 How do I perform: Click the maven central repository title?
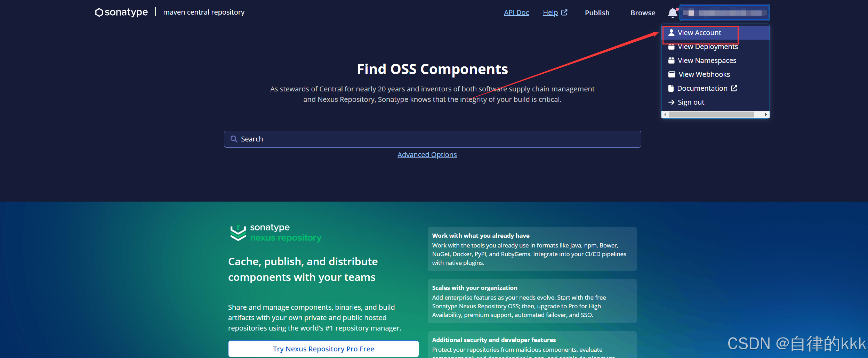[x=204, y=12]
